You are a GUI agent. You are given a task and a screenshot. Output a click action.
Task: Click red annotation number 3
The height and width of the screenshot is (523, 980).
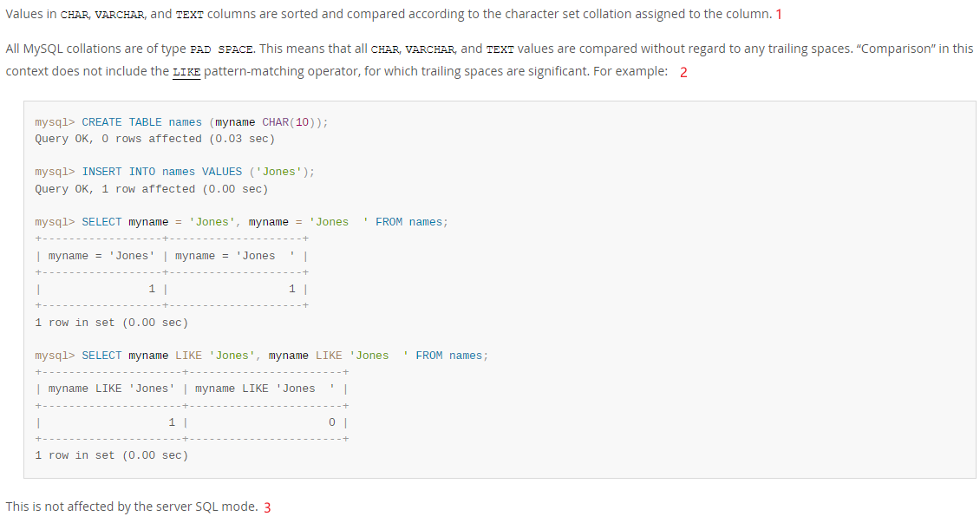tap(267, 507)
